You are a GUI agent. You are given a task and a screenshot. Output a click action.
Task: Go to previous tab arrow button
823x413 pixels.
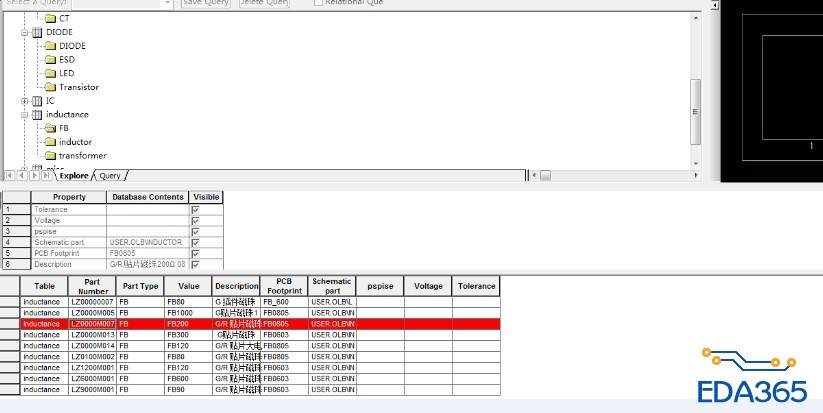pos(22,175)
